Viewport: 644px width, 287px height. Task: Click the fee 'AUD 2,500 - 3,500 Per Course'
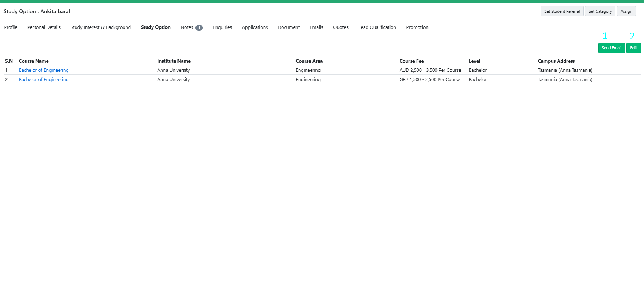(x=430, y=70)
